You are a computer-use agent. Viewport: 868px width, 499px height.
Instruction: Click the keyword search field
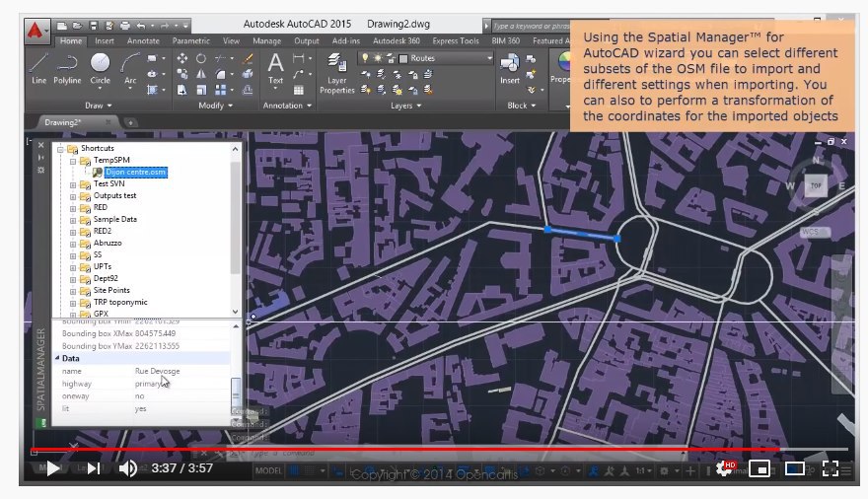pos(531,26)
